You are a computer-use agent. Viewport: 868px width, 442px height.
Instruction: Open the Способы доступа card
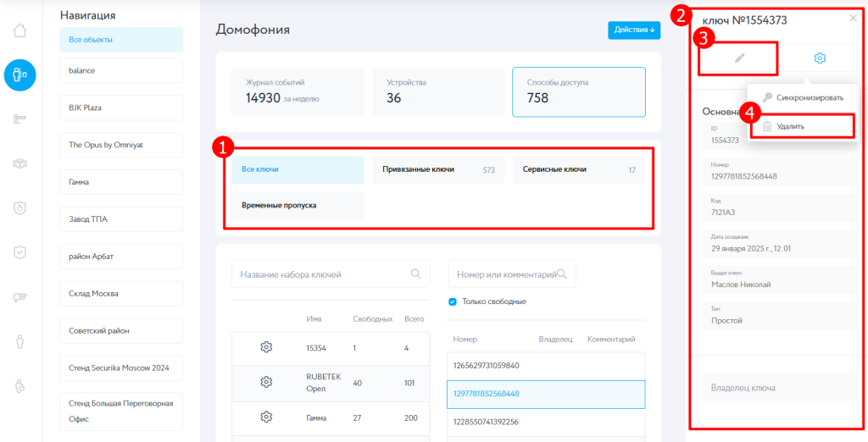(579, 91)
